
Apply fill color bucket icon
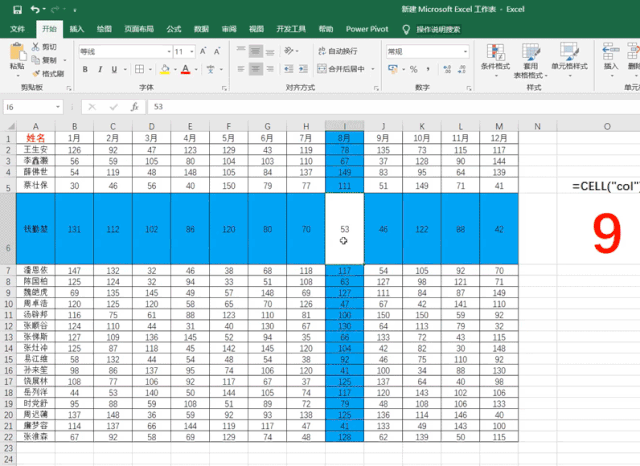coord(165,69)
